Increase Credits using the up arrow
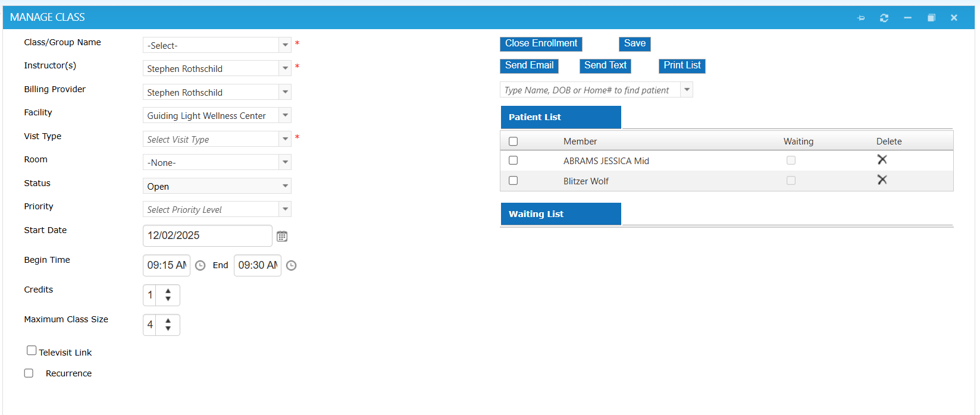 click(168, 291)
